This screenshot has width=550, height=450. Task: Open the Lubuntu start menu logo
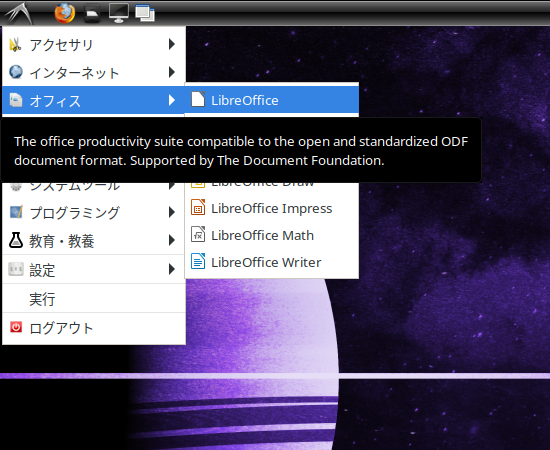click(x=18, y=13)
